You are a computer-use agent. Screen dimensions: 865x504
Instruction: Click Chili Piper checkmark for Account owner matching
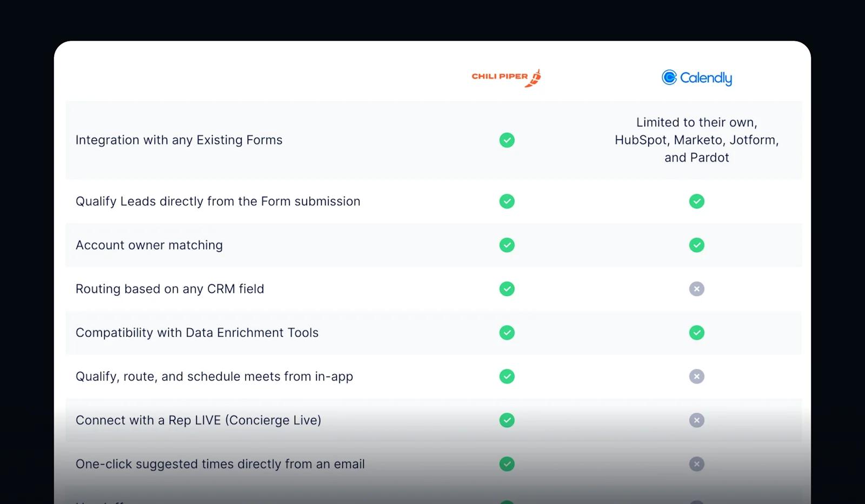tap(507, 245)
